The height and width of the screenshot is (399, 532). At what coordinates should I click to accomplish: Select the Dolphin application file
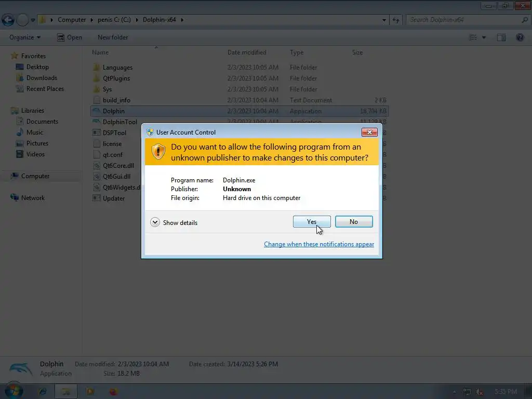coord(239,111)
